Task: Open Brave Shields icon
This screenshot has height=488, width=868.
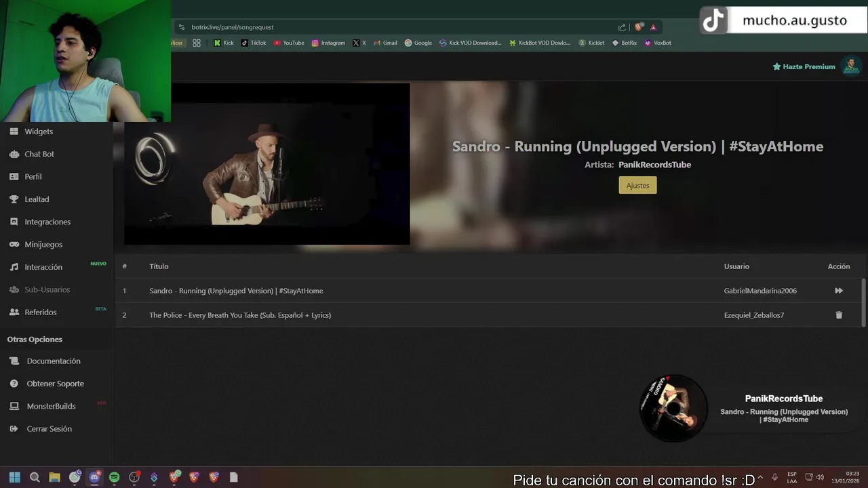Action: pyautogui.click(x=639, y=27)
